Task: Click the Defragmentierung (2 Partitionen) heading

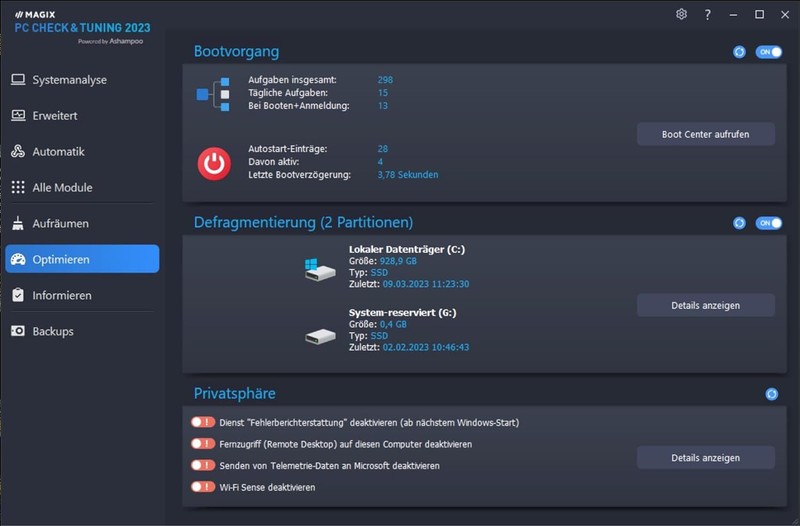Action: 304,222
